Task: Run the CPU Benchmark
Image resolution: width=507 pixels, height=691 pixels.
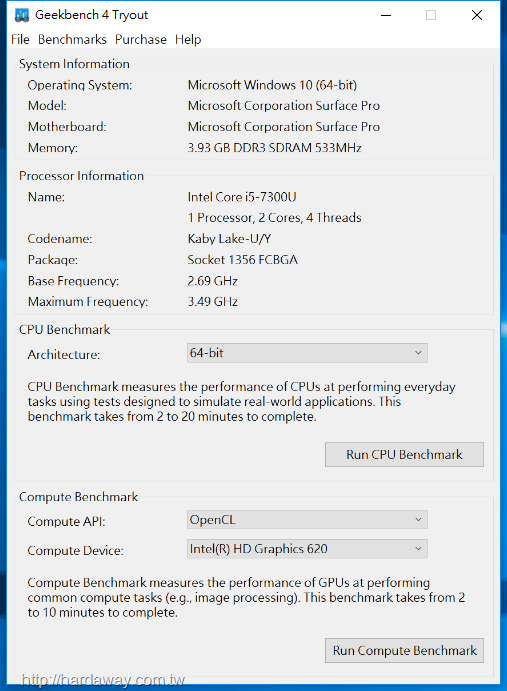Action: 404,454
